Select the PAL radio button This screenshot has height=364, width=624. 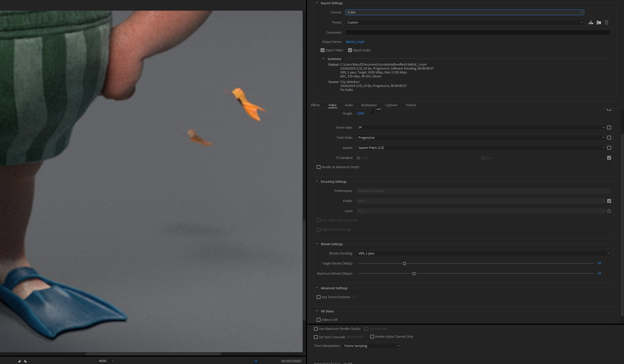[483, 158]
